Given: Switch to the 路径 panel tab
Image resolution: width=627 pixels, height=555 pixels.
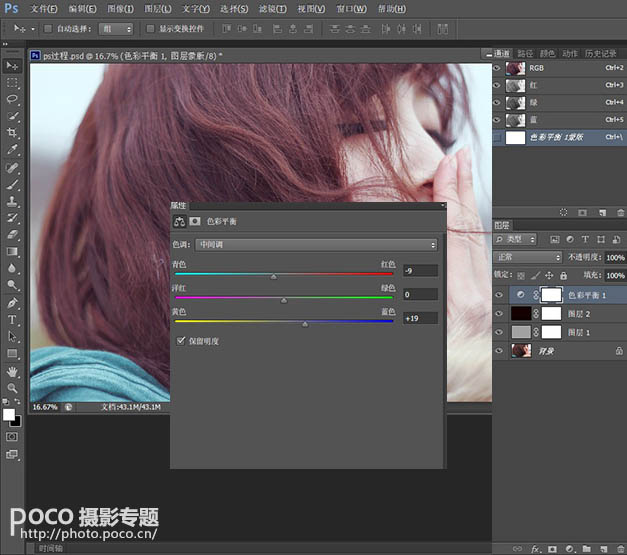Looking at the screenshot, I should coord(524,53).
